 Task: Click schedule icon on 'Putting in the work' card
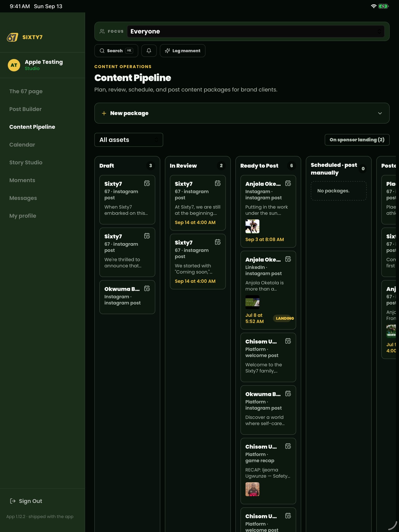coord(288,183)
